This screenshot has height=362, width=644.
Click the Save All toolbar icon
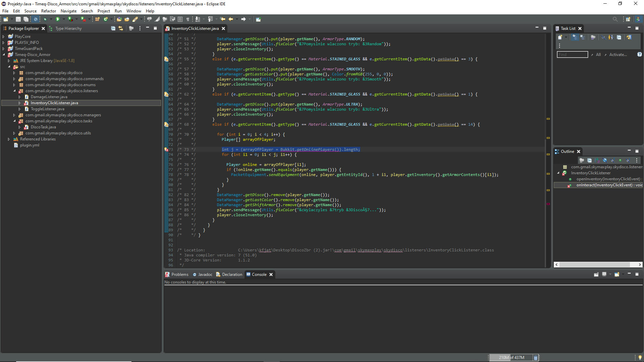[x=26, y=19]
